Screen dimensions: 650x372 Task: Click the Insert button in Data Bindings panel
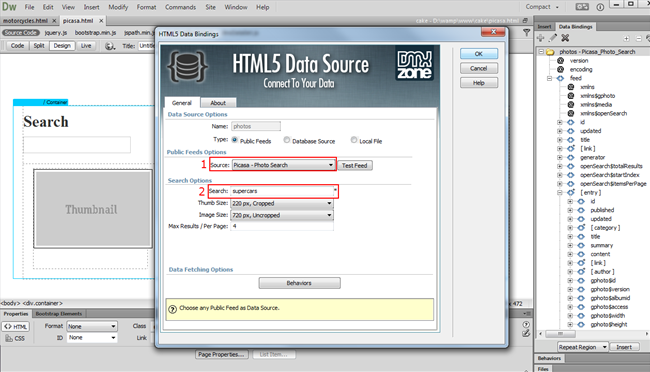point(624,347)
